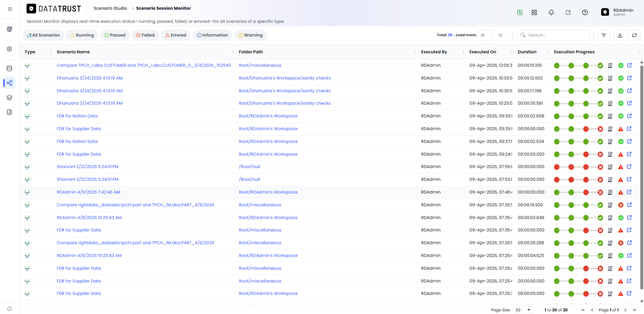The image size is (644, 314).
Task: Open the RDAdmin Admin user menu
Action: pyautogui.click(x=617, y=12)
